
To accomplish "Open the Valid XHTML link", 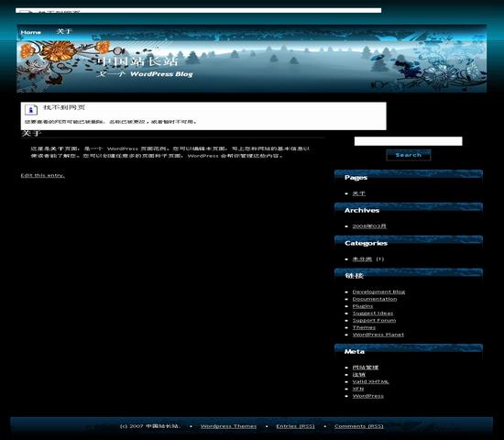I will 370,381.
